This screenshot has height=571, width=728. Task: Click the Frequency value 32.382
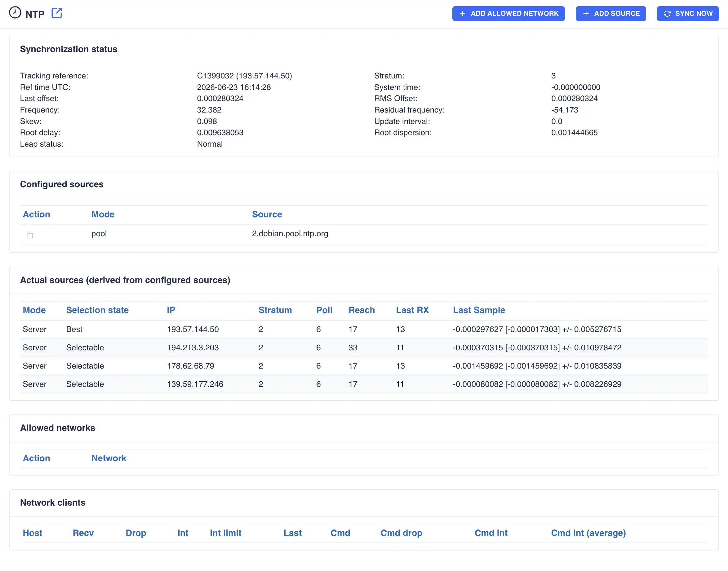[x=209, y=110]
